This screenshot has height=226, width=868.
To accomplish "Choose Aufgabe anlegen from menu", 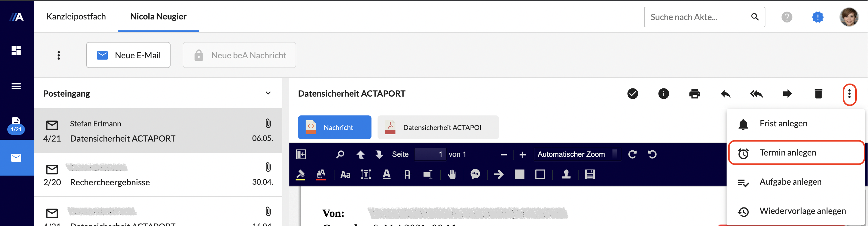I will click(x=795, y=182).
